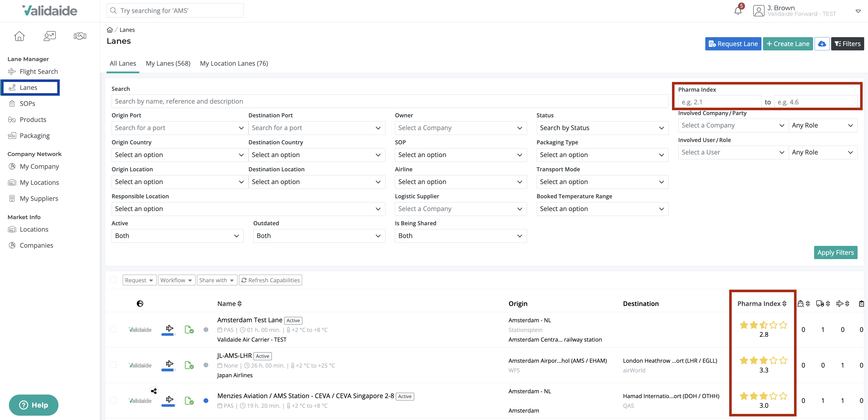This screenshot has height=420, width=868.
Task: Click the notifications bell with the red badge
Action: pyautogui.click(x=738, y=10)
